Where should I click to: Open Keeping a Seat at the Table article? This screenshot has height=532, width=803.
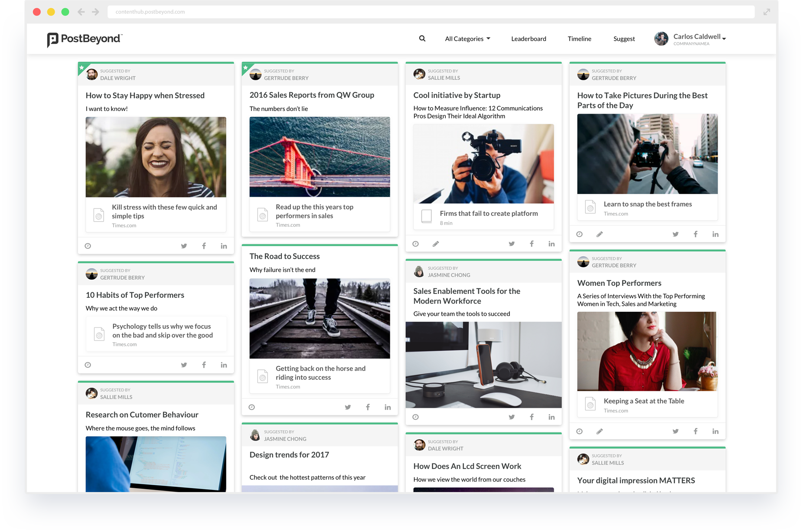point(647,404)
